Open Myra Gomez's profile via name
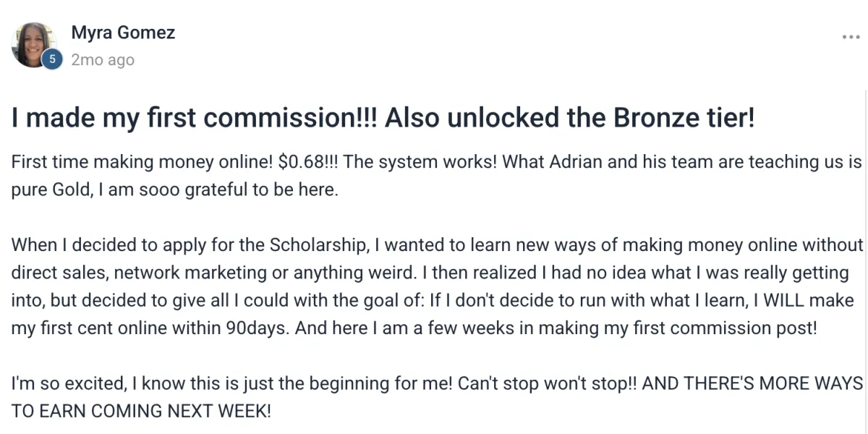The height and width of the screenshot is (434, 868). [x=123, y=33]
